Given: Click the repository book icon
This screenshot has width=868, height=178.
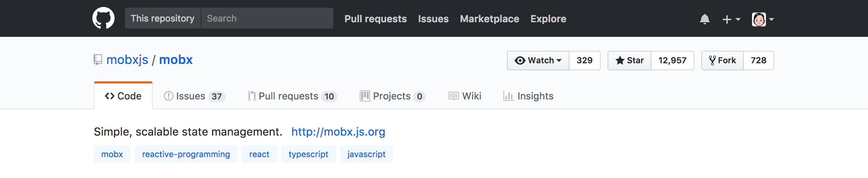Looking at the screenshot, I should tap(98, 60).
